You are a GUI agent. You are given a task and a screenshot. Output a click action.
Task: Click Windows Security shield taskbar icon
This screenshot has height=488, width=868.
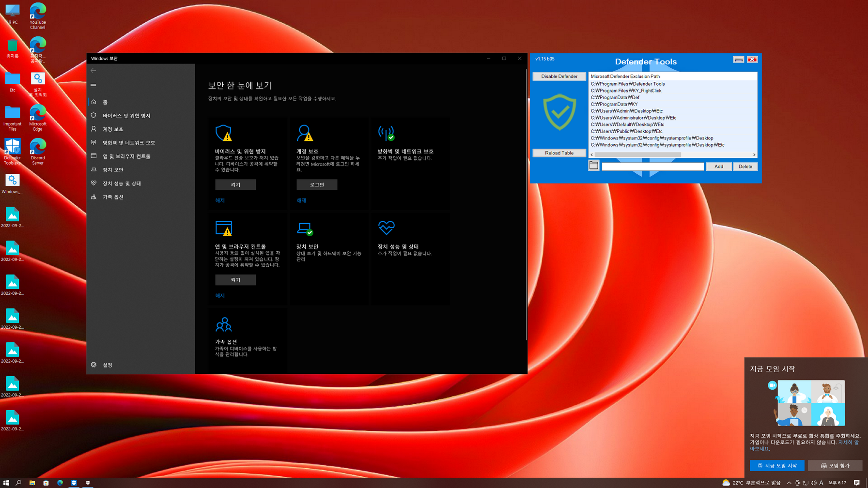point(88,483)
